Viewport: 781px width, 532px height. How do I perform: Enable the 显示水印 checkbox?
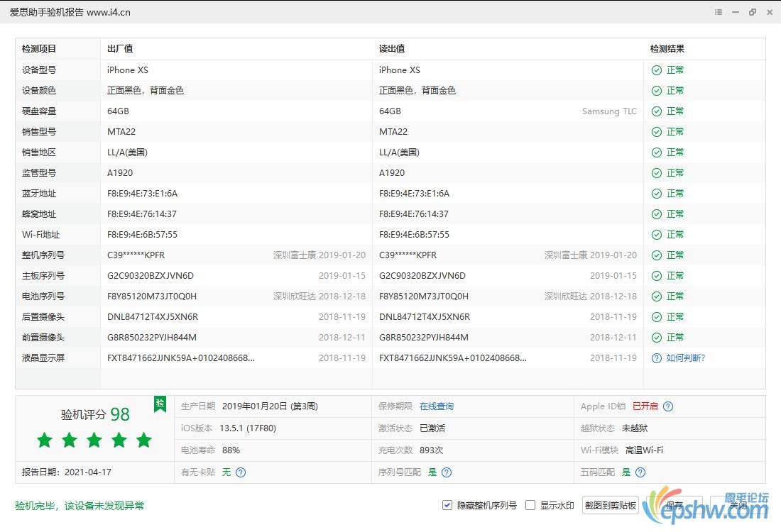point(530,505)
